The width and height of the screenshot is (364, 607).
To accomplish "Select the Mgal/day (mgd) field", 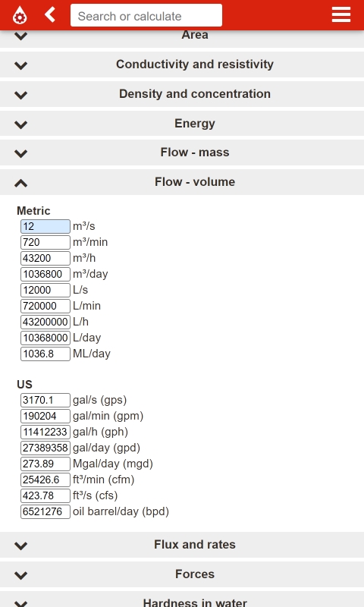I will point(45,464).
